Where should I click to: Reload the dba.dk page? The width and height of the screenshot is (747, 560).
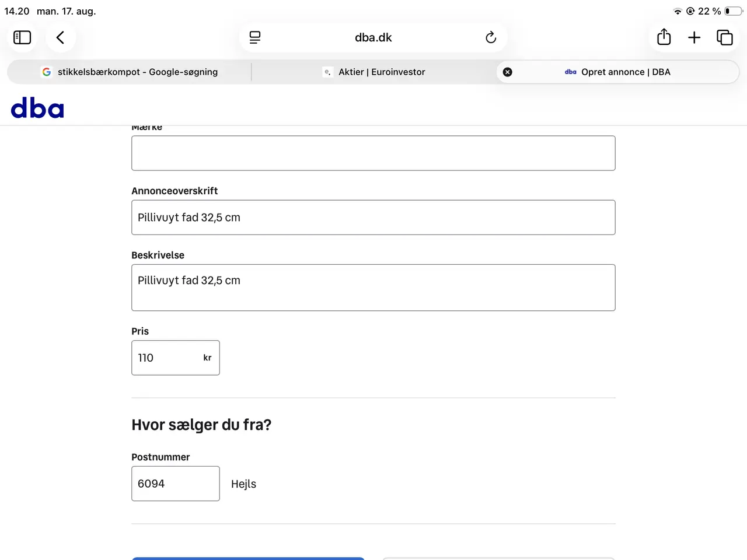click(491, 37)
